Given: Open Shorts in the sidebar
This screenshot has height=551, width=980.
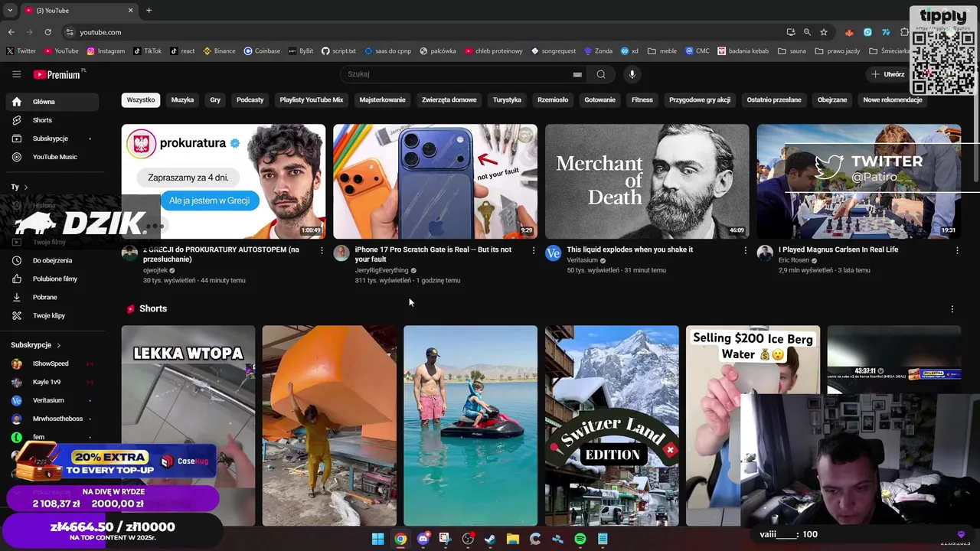Looking at the screenshot, I should click(52, 120).
